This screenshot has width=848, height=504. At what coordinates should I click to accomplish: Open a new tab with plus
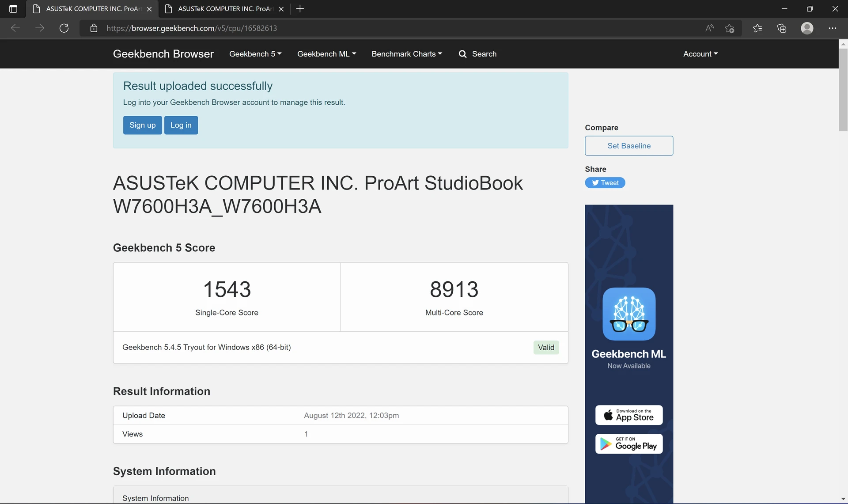pyautogui.click(x=300, y=9)
